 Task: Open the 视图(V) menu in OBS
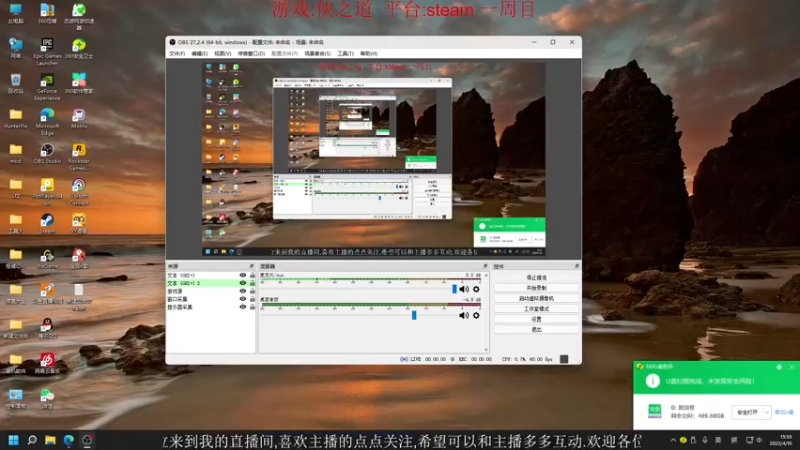222,54
